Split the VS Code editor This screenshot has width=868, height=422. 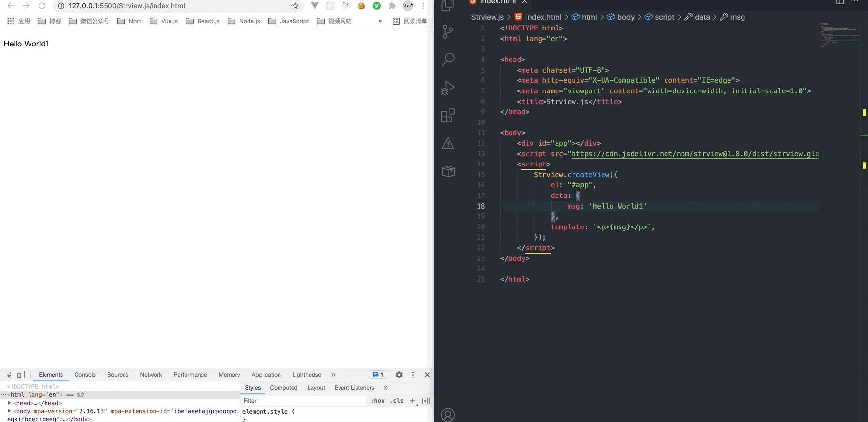(x=840, y=2)
